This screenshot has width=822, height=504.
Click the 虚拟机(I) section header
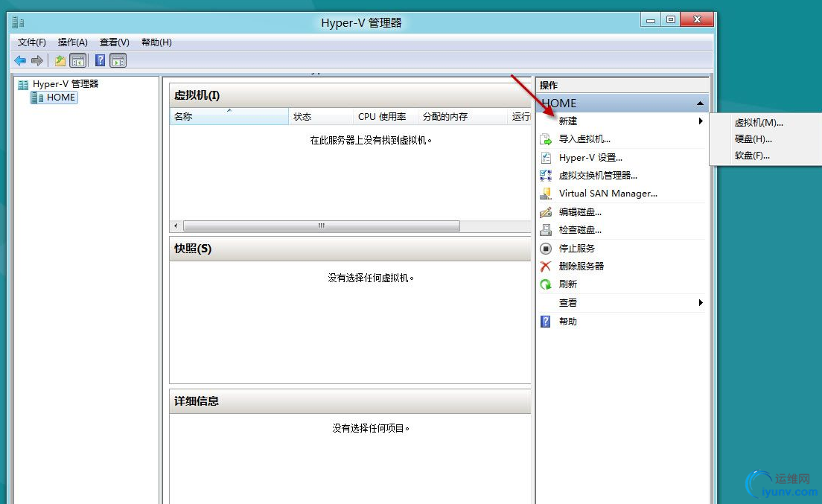pos(350,95)
